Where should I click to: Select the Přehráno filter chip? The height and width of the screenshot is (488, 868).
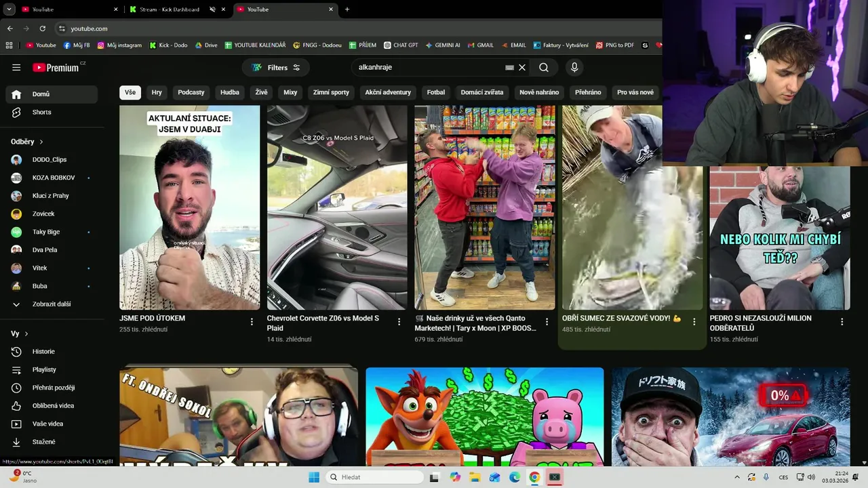coord(588,92)
